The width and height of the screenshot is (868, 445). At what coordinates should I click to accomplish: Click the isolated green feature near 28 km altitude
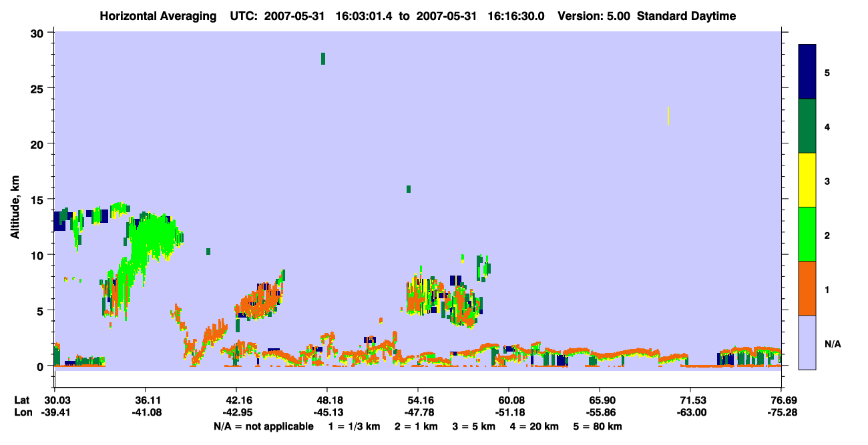[323, 59]
